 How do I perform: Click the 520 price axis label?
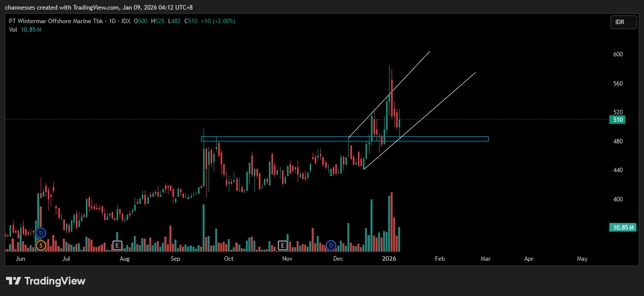[618, 112]
